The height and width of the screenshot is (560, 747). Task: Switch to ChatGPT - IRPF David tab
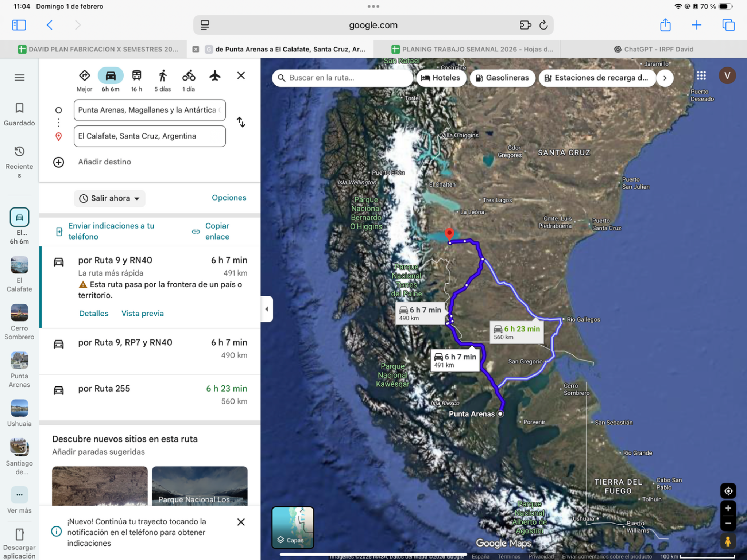click(654, 49)
